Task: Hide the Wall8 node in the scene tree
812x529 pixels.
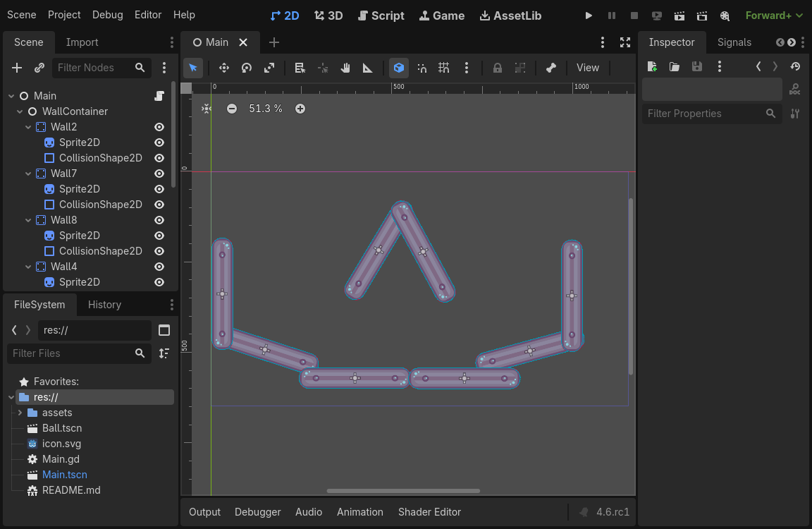Action: 159,220
